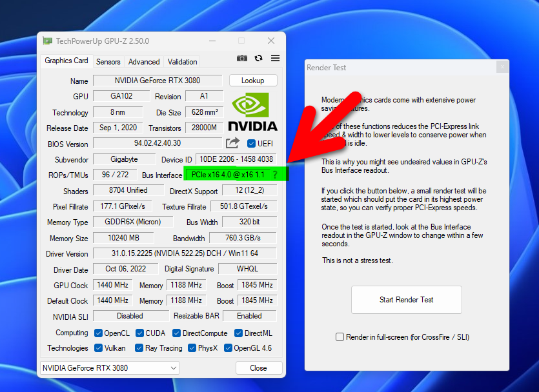Click the Memory Type GDDR6X (Micron)
This screenshot has height=392, width=539.
133,222
